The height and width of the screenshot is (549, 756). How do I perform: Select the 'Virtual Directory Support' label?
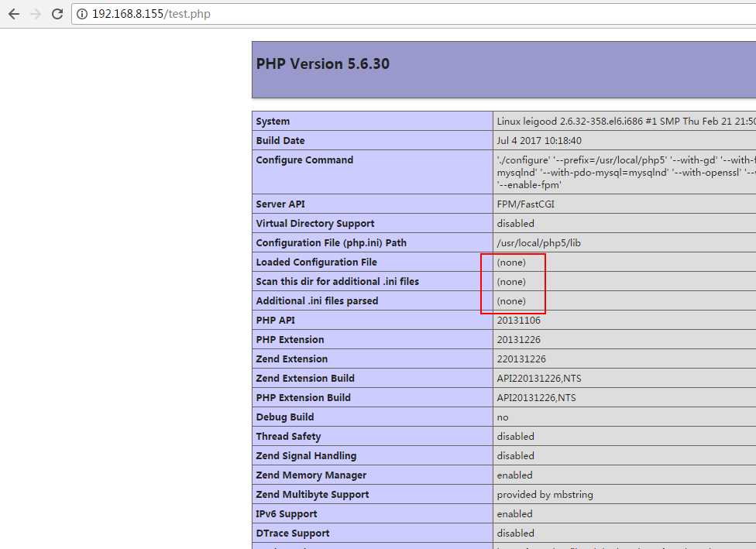(x=314, y=224)
